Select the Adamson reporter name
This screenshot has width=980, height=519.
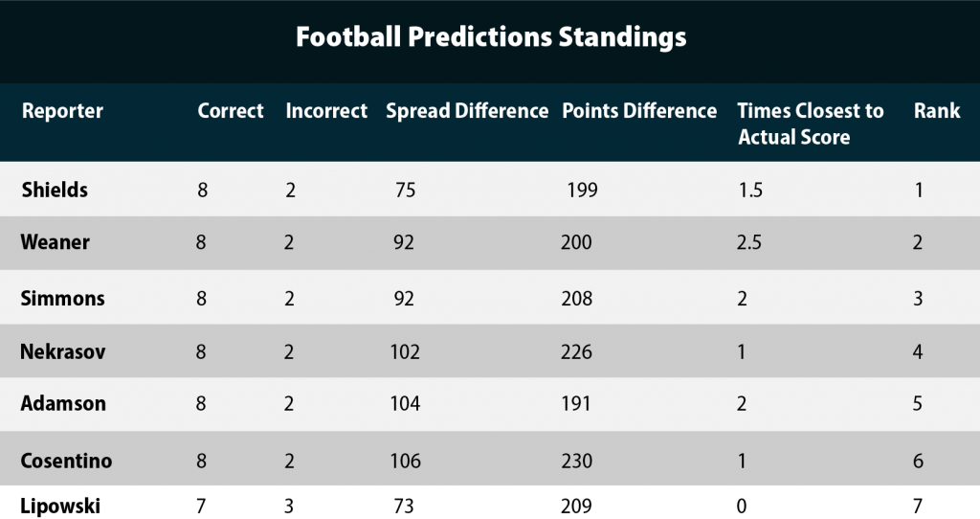click(63, 403)
